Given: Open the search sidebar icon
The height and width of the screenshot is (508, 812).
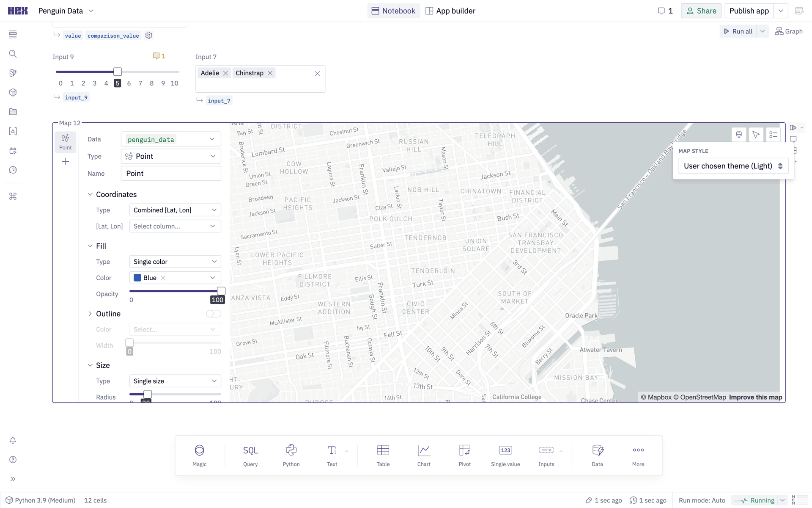Looking at the screenshot, I should (x=13, y=54).
